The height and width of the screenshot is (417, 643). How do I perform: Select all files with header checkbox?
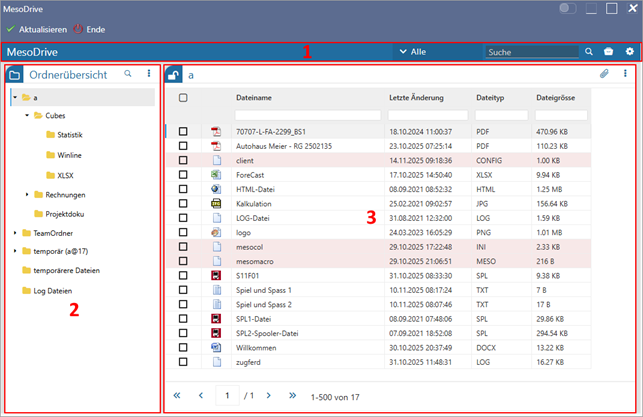coord(182,97)
